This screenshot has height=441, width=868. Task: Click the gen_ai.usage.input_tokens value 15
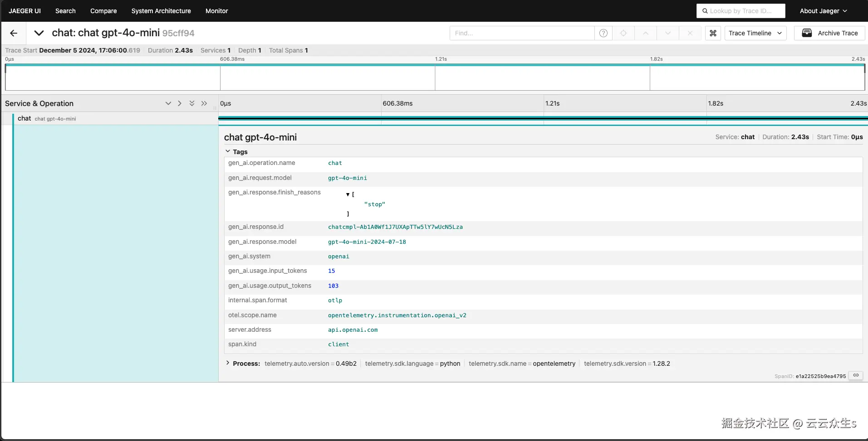332,271
